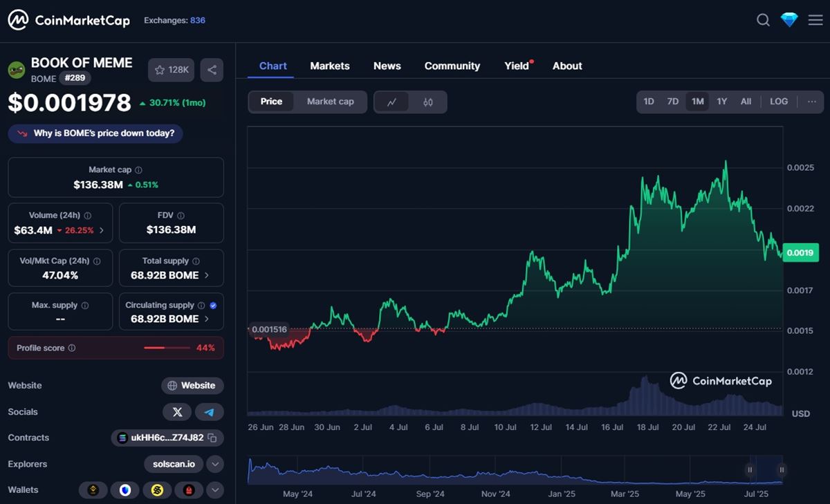The width and height of the screenshot is (830, 504).
Task: Set the chart range to 1Y
Action: (721, 102)
